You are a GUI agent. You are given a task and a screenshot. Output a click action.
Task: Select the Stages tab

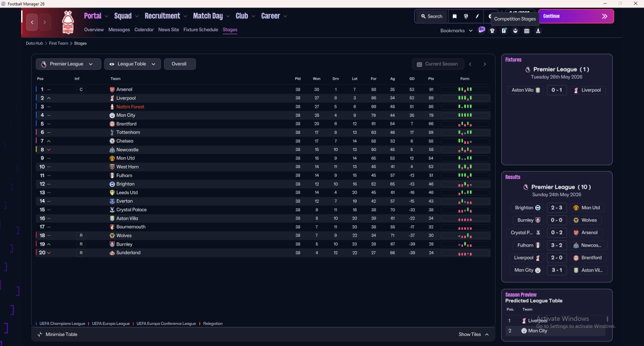(x=230, y=30)
